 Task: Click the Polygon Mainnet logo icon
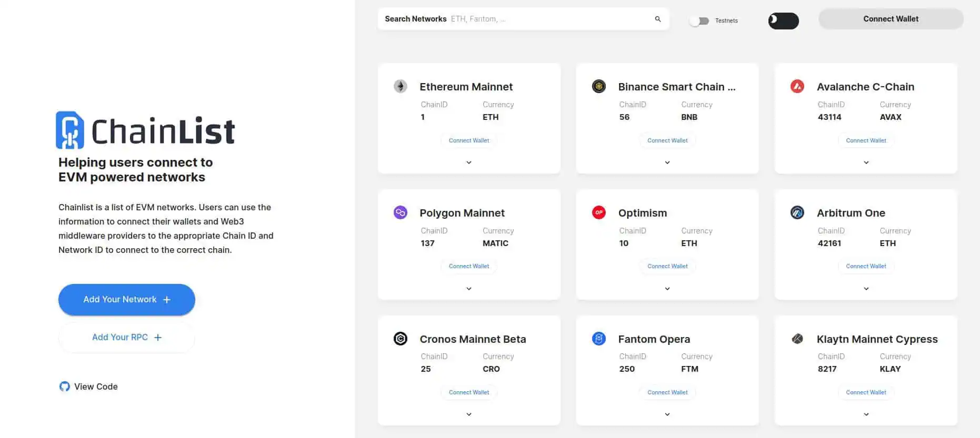401,212
